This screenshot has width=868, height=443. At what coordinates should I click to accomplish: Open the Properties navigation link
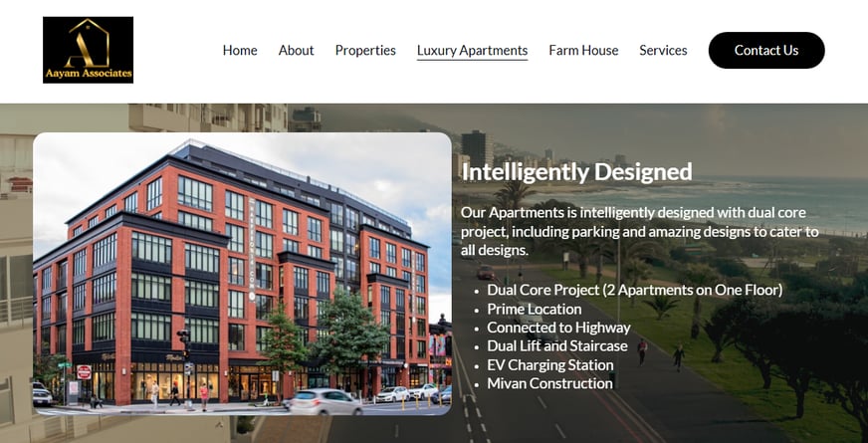coord(365,51)
